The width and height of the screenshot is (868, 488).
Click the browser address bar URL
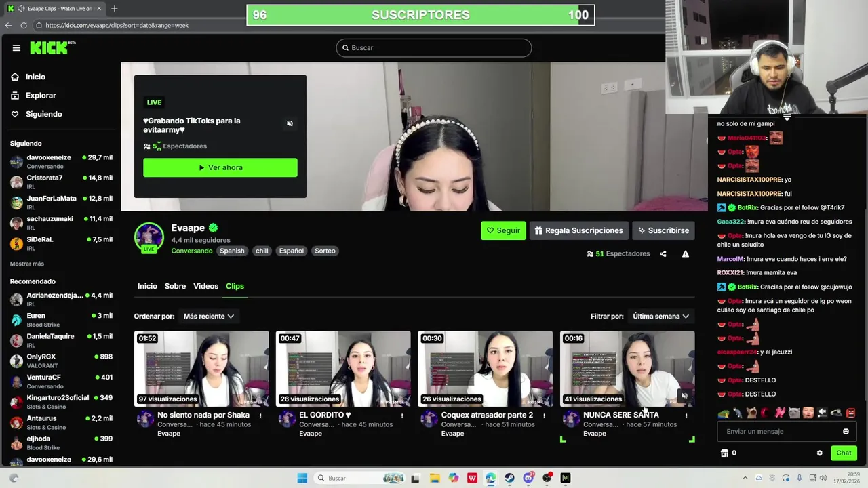click(x=117, y=25)
